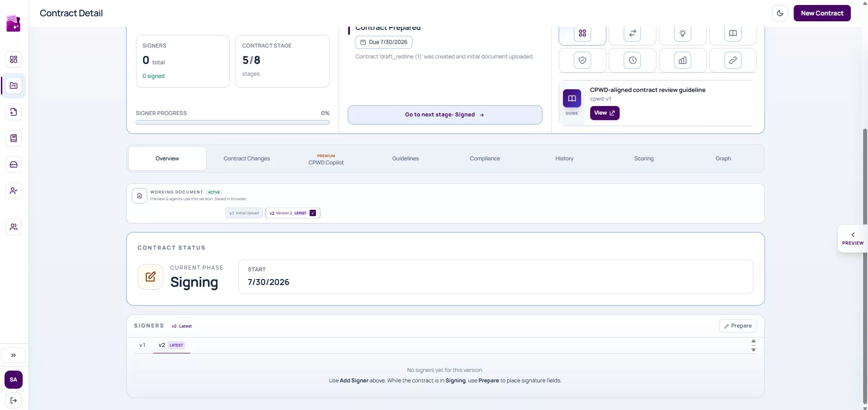Image resolution: width=868 pixels, height=410 pixels.
Task: Open the bookmark book icon in sidebar
Action: pos(14,138)
